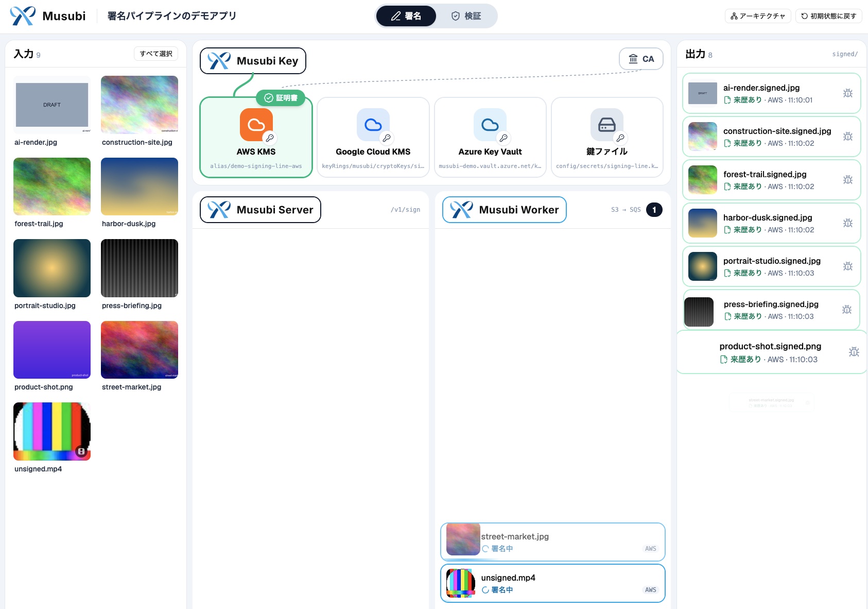Select the harbor-dusk.jpg input thumbnail
The height and width of the screenshot is (609, 868).
click(140, 187)
